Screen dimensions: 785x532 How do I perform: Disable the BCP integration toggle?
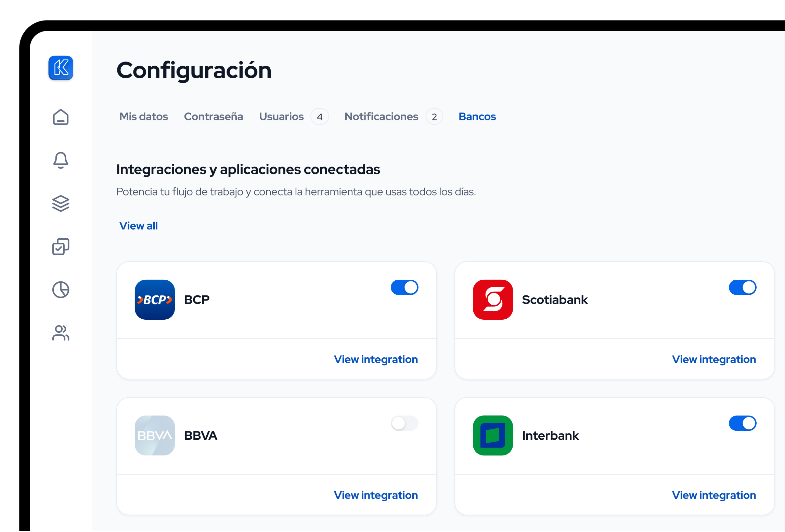pos(404,287)
